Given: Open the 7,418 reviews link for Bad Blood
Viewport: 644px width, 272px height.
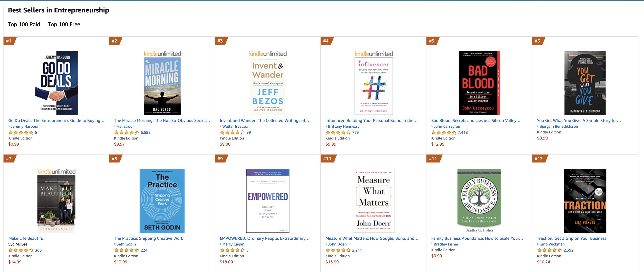Looking at the screenshot, I should pos(463,133).
